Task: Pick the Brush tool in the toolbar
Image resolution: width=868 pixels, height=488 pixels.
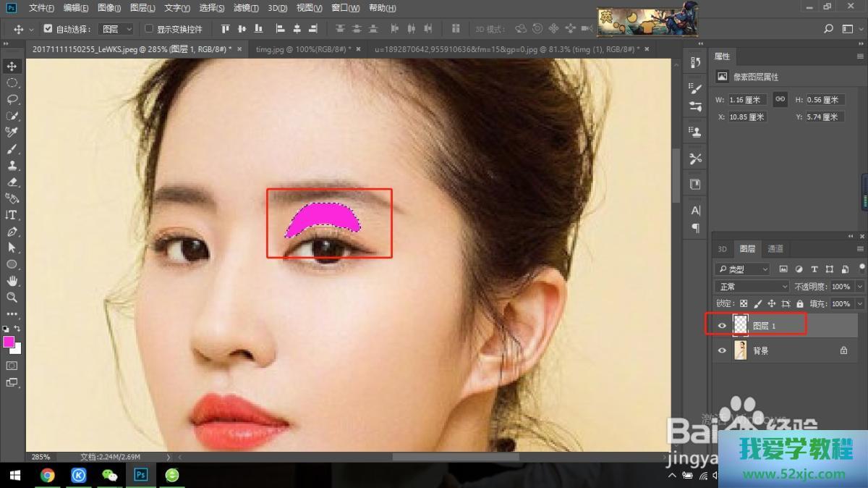Action: click(12, 148)
